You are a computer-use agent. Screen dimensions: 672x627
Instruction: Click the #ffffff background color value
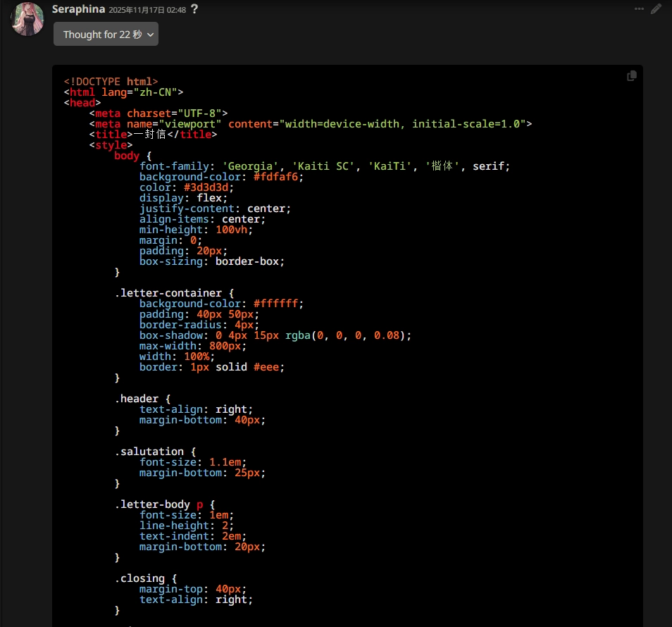[x=278, y=304]
